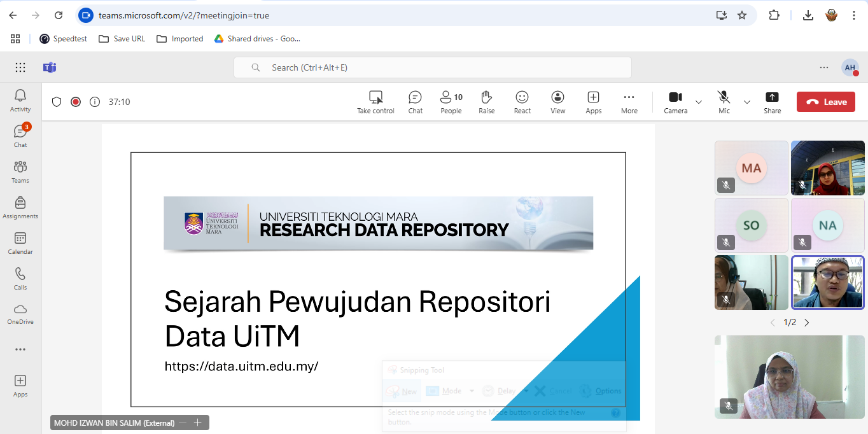868x434 pixels.
Task: Open Assignments in the left sidebar
Action: pos(20,207)
